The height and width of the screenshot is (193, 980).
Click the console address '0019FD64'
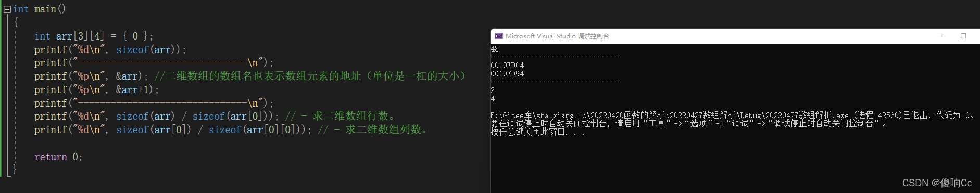pyautogui.click(x=507, y=66)
